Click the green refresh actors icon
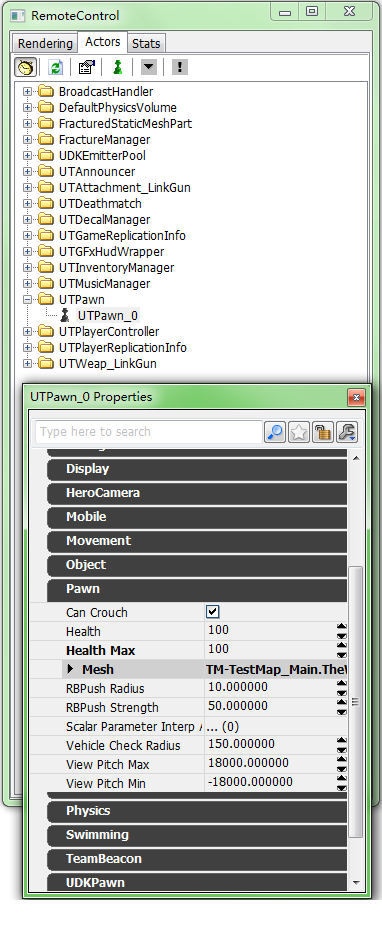Screen dimensions: 382x949 click(x=56, y=67)
